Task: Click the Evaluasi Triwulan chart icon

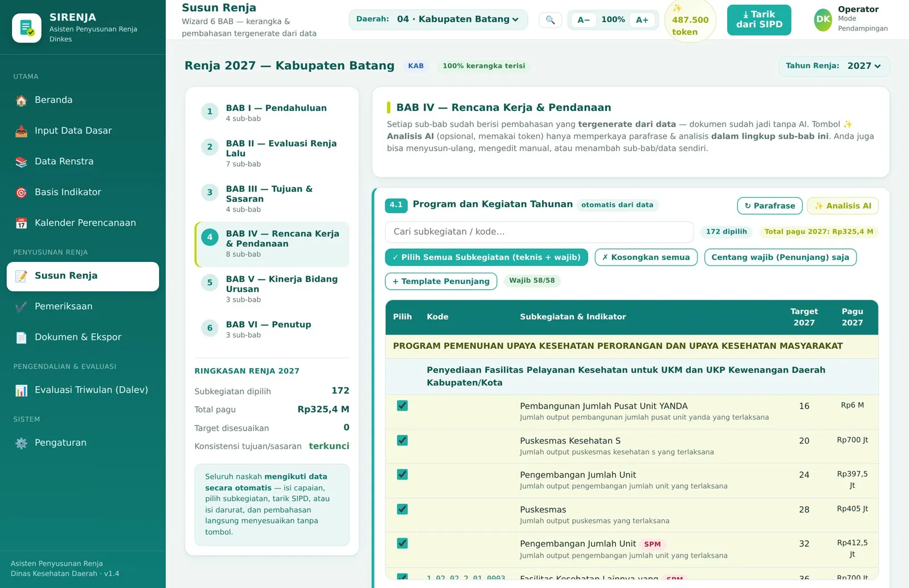Action: click(x=21, y=390)
